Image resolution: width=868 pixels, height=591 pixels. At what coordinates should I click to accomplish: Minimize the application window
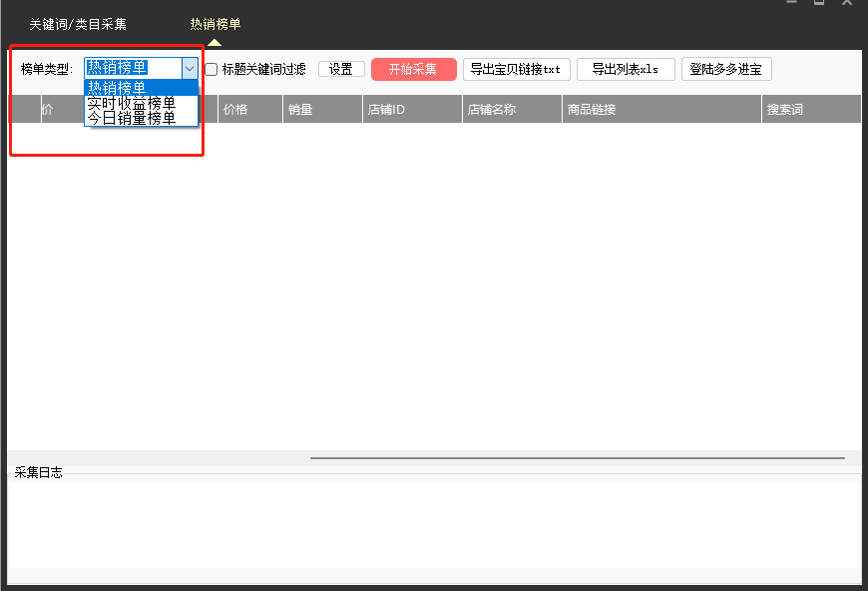(791, 2)
